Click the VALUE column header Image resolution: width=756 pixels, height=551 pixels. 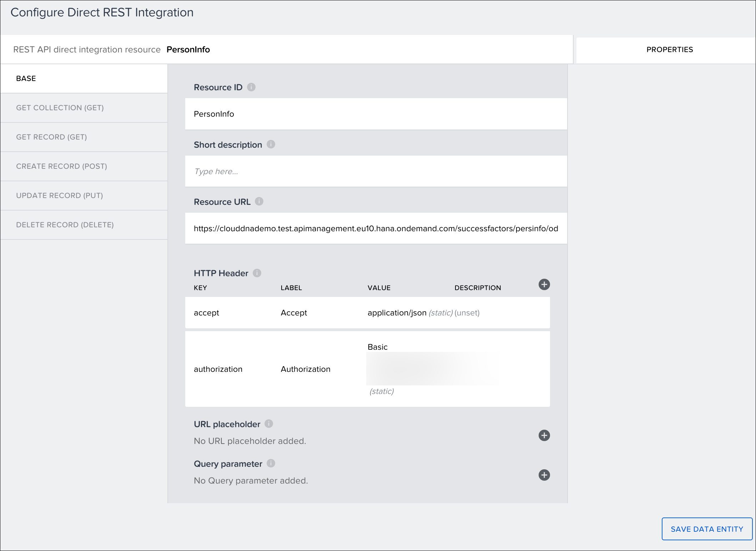pyautogui.click(x=379, y=288)
